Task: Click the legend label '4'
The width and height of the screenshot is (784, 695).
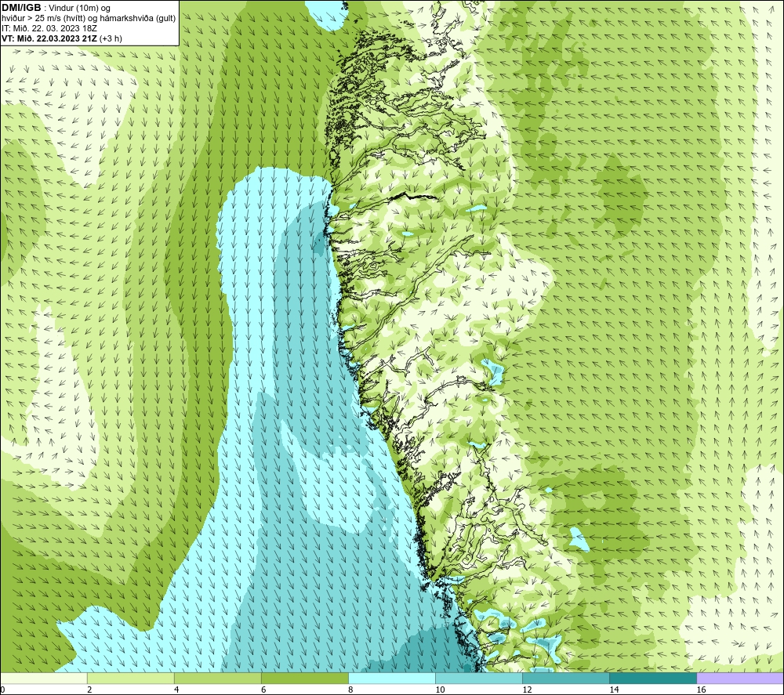Action: [x=176, y=690]
